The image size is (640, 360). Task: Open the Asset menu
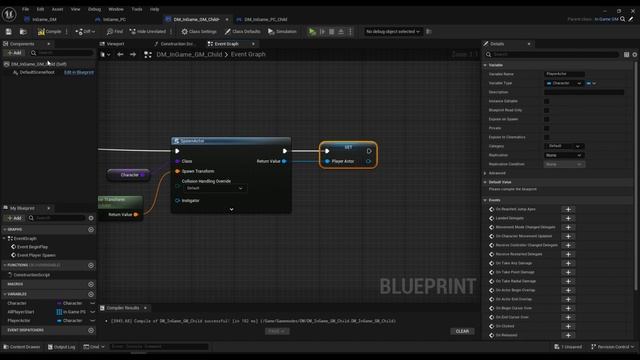[x=58, y=9]
